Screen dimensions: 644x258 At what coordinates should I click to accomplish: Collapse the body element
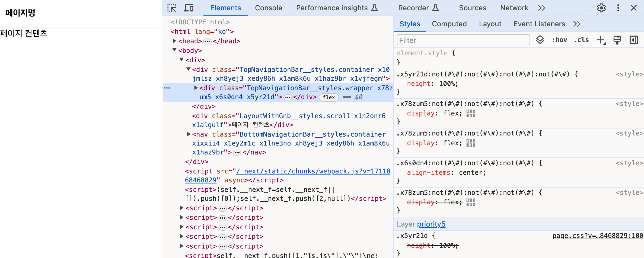click(174, 50)
